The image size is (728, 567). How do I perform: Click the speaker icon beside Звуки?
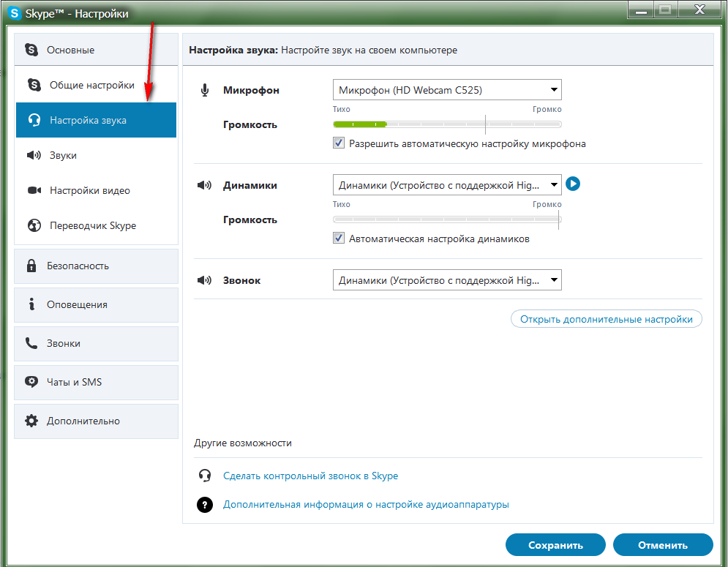point(34,155)
